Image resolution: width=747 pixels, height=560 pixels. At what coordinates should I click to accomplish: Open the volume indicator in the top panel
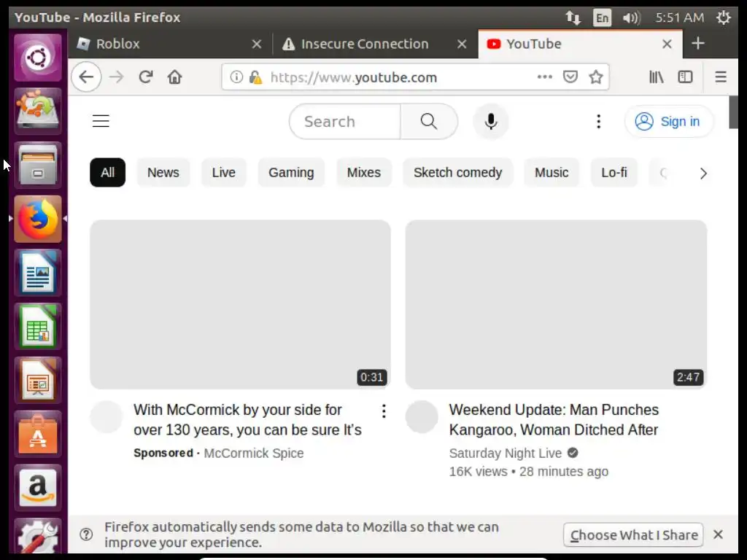tap(631, 18)
